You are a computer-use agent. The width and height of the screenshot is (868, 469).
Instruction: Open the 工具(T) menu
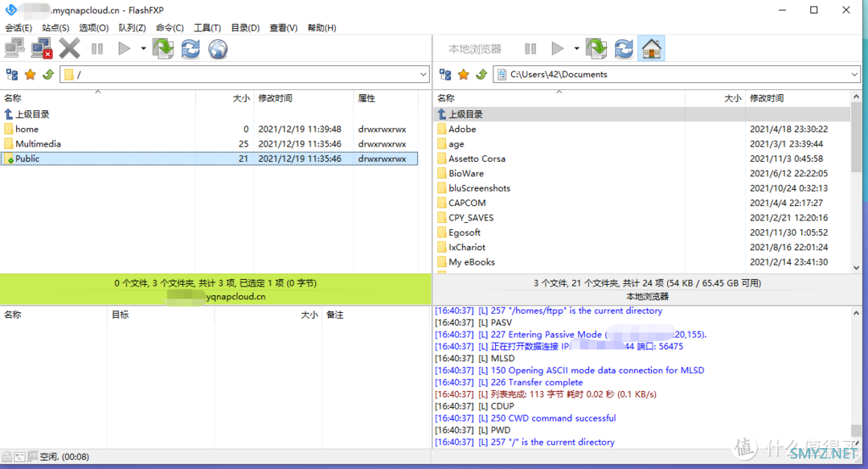pos(207,27)
